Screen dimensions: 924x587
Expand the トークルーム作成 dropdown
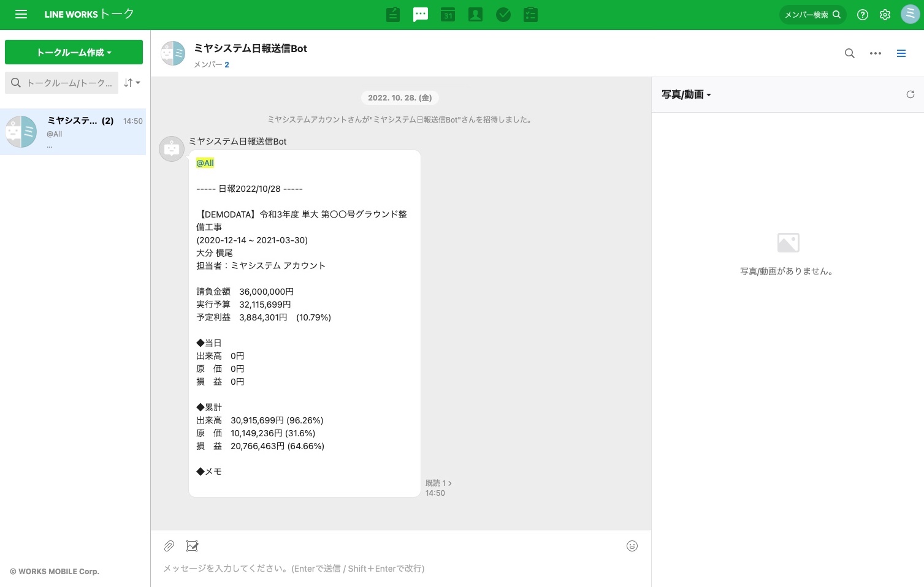74,52
